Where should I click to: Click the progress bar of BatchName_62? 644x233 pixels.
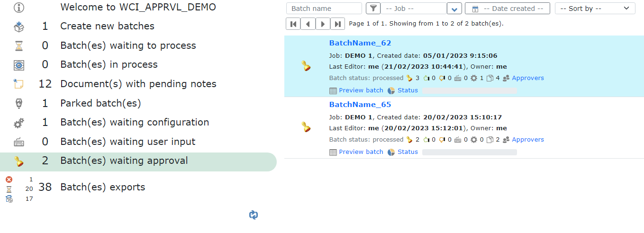tap(470, 90)
